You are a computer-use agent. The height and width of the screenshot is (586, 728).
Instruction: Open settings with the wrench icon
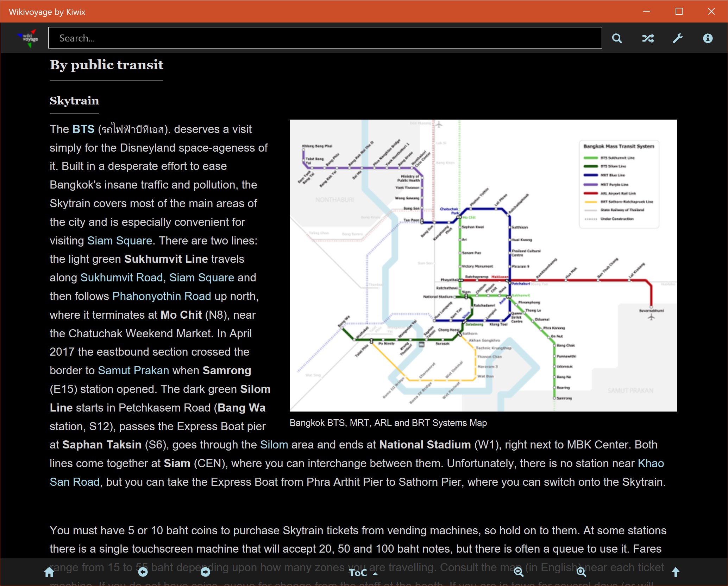pos(678,38)
